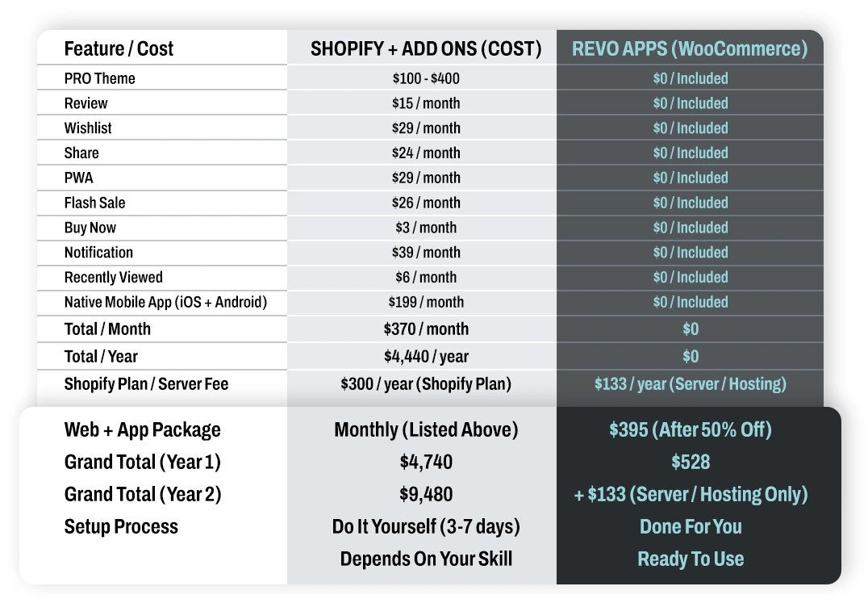Select the 'Recently Viewed' feature label
This screenshot has height=603, width=868.
click(114, 278)
